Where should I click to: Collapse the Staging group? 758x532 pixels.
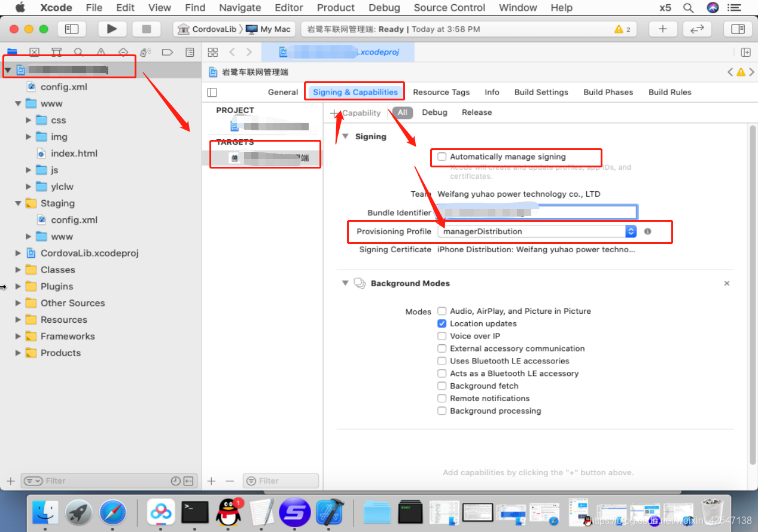(18, 203)
